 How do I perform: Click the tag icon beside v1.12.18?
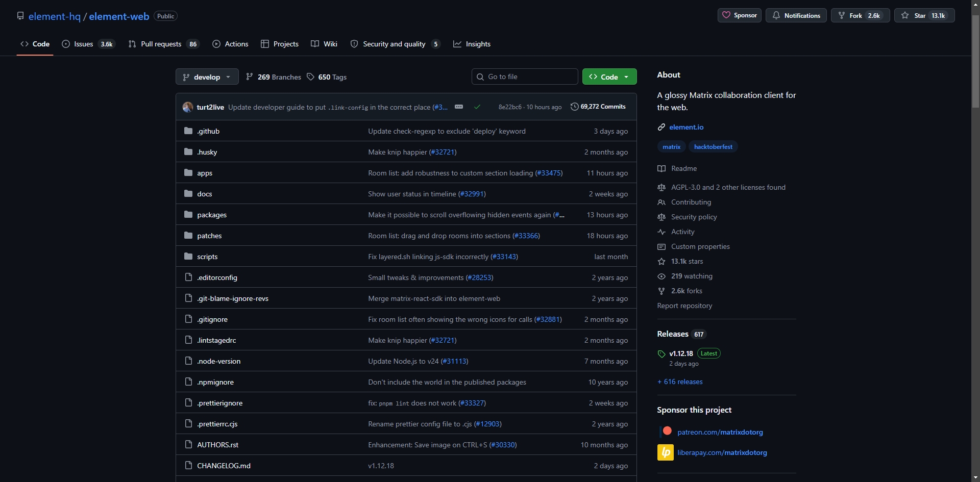[x=661, y=354]
